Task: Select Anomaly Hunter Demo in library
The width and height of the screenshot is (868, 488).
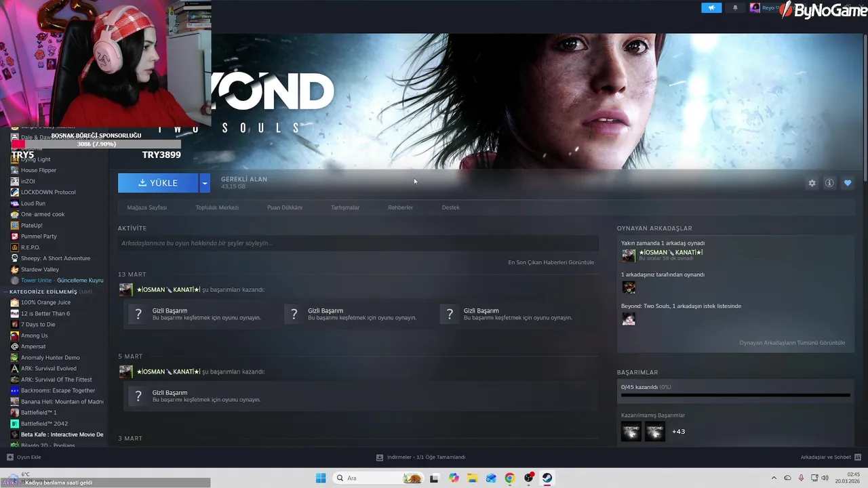Action: (50, 358)
